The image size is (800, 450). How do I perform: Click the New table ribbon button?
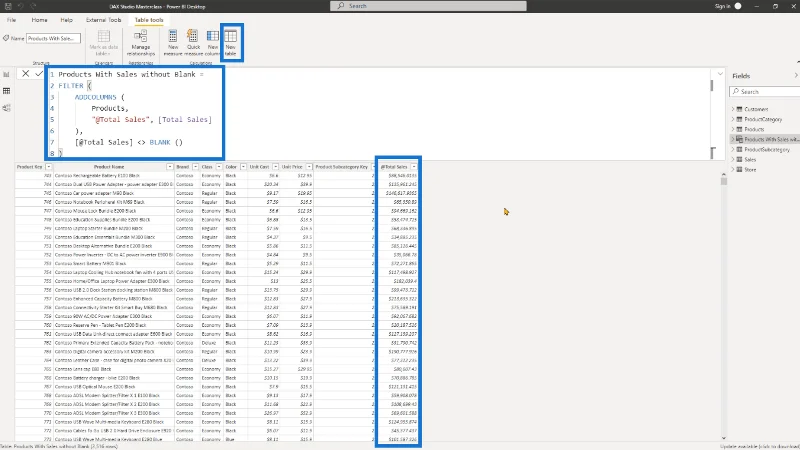click(x=231, y=43)
